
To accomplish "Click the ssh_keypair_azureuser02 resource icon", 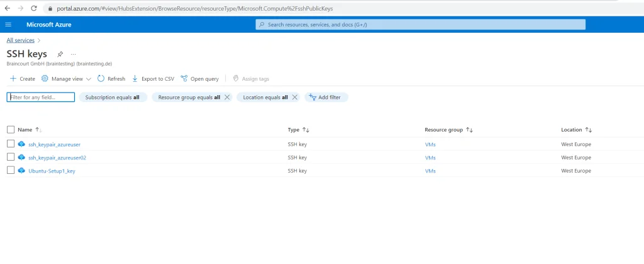I will pyautogui.click(x=22, y=157).
